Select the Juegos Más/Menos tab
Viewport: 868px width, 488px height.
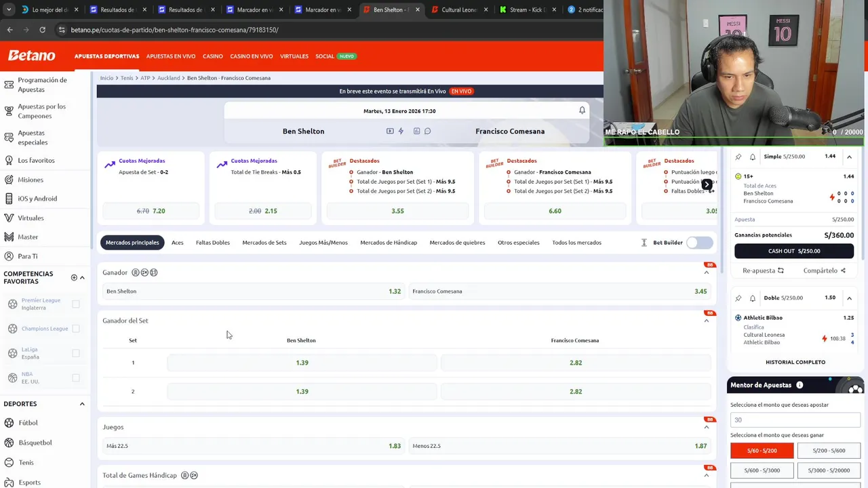[323, 243]
